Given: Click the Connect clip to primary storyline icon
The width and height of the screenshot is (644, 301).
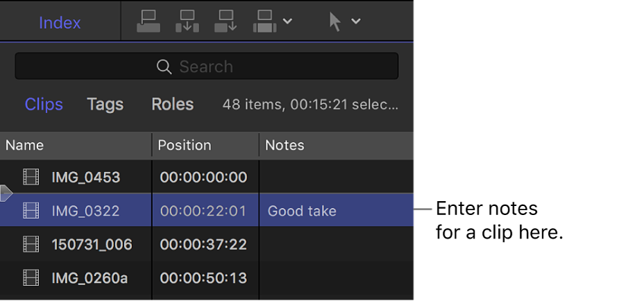Looking at the screenshot, I should 149,22.
